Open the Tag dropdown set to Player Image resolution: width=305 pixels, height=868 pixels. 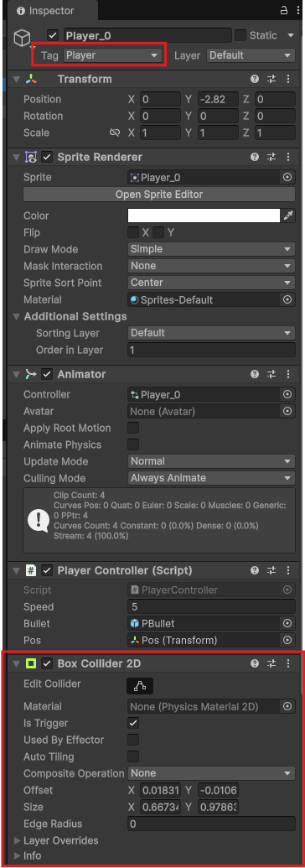point(113,55)
